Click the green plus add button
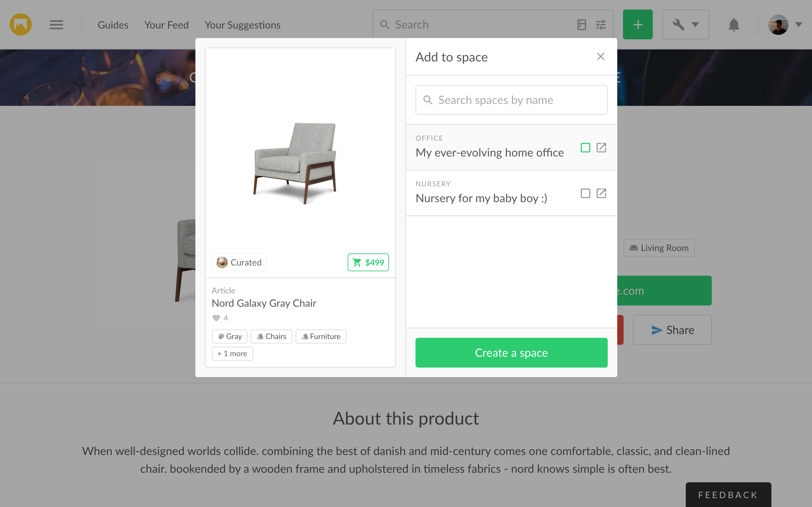This screenshot has width=812, height=507. pos(638,24)
